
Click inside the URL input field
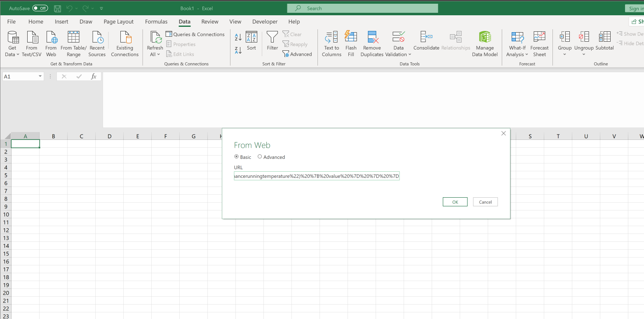pos(316,176)
